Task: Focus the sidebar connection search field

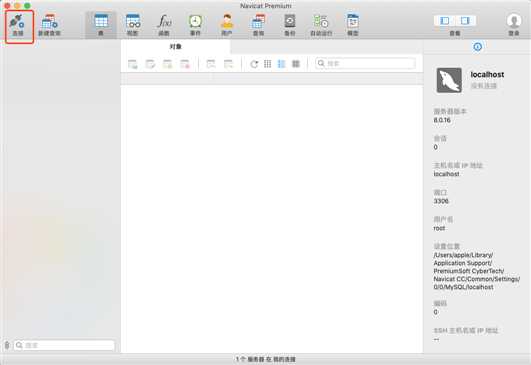Action: tap(64, 345)
